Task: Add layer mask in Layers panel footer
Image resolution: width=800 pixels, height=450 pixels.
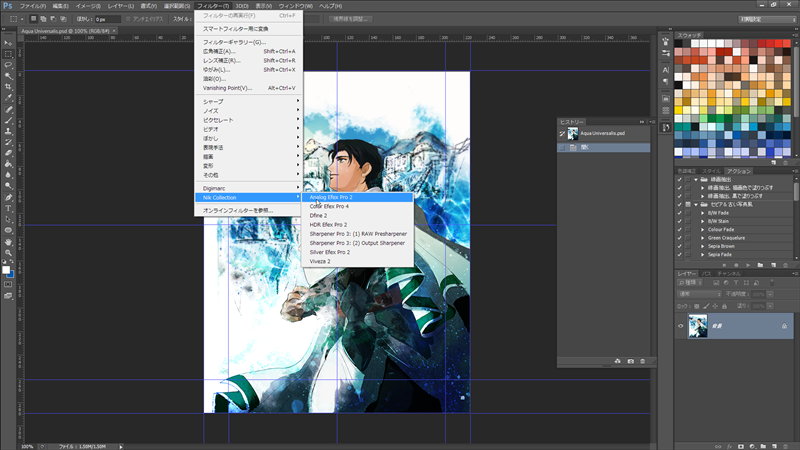Action: (740, 446)
